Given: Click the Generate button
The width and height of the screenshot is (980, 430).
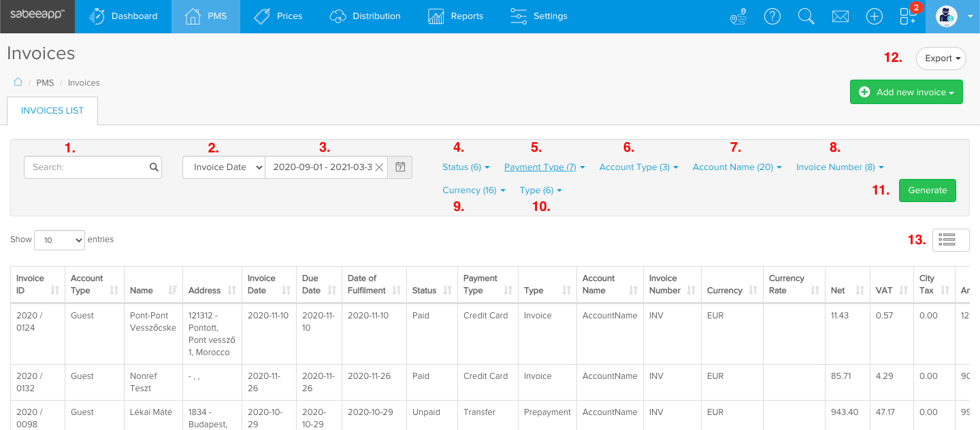Looking at the screenshot, I should [927, 191].
